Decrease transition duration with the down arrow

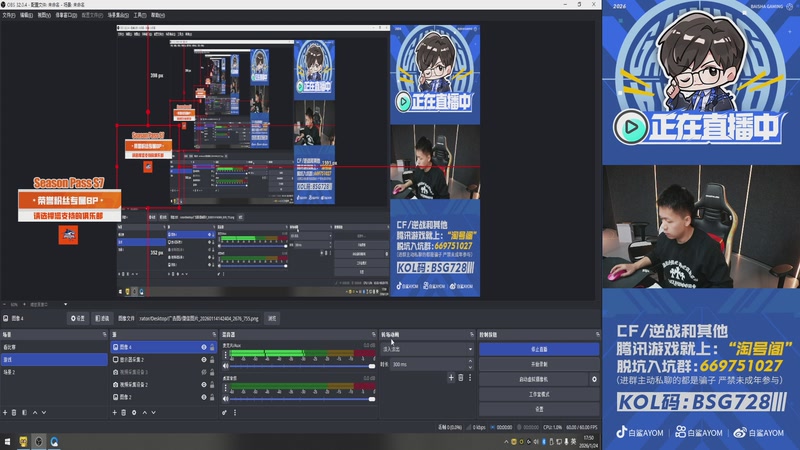(x=470, y=367)
